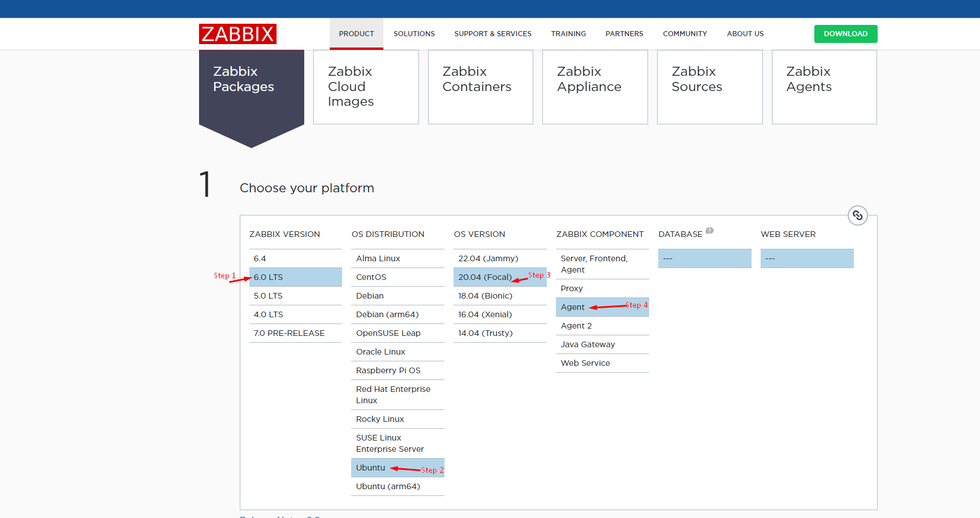Switch to Zabbix Cloud Images tab
The height and width of the screenshot is (518, 980).
click(x=366, y=87)
